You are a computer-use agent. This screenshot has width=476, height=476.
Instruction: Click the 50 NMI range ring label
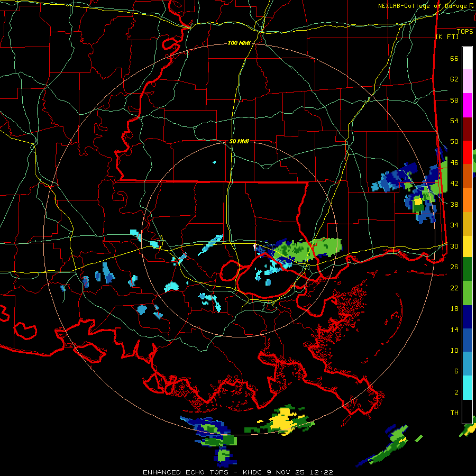239,141
